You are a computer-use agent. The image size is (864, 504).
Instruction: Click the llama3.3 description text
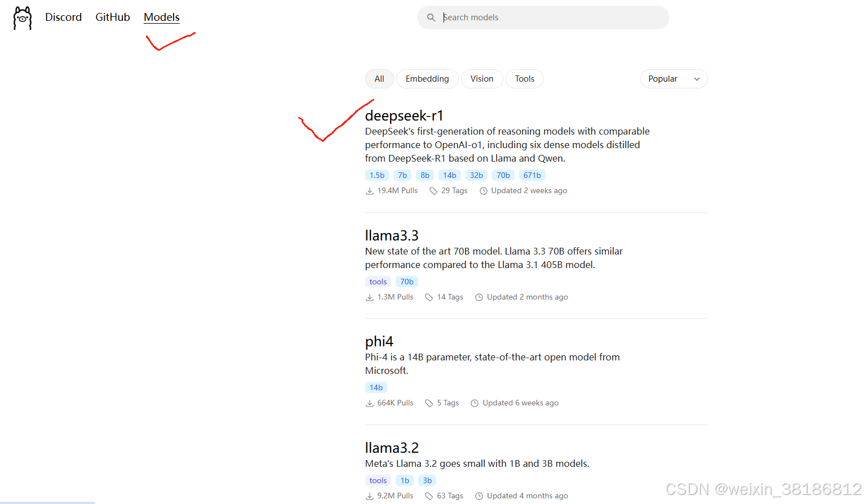pyautogui.click(x=494, y=258)
